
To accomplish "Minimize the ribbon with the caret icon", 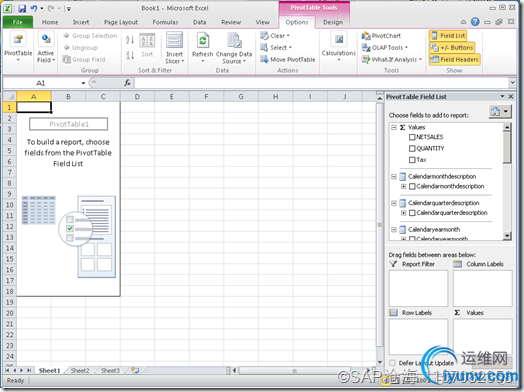I will pyautogui.click(x=463, y=22).
